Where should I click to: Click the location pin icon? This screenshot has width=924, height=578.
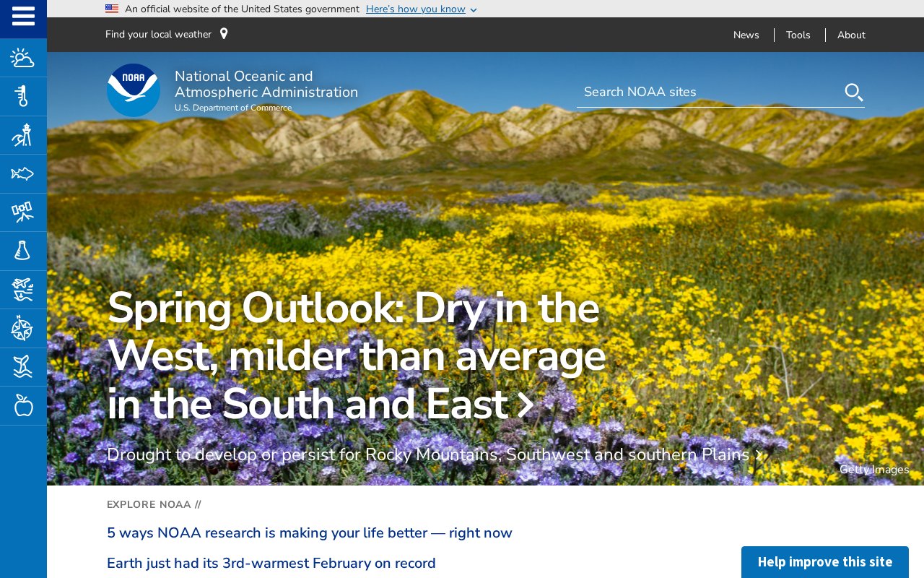224,34
